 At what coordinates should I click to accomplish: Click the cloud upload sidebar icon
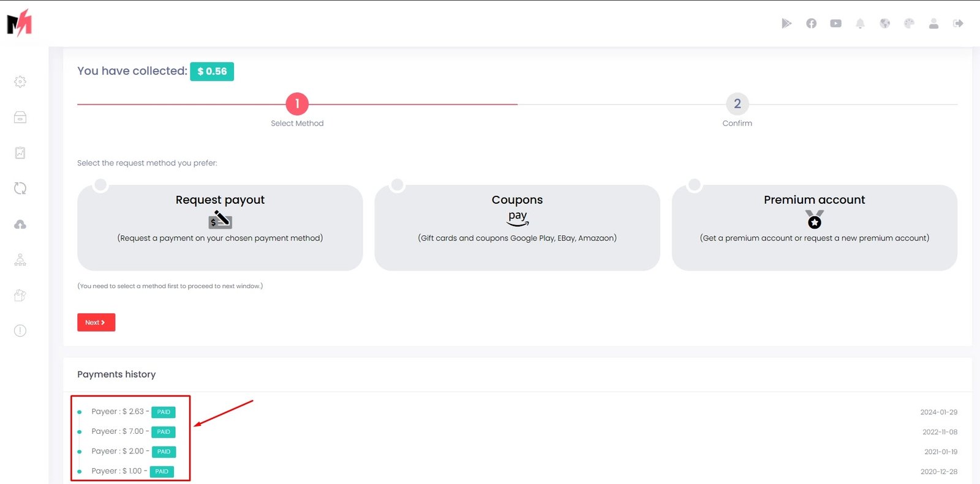[20, 225]
